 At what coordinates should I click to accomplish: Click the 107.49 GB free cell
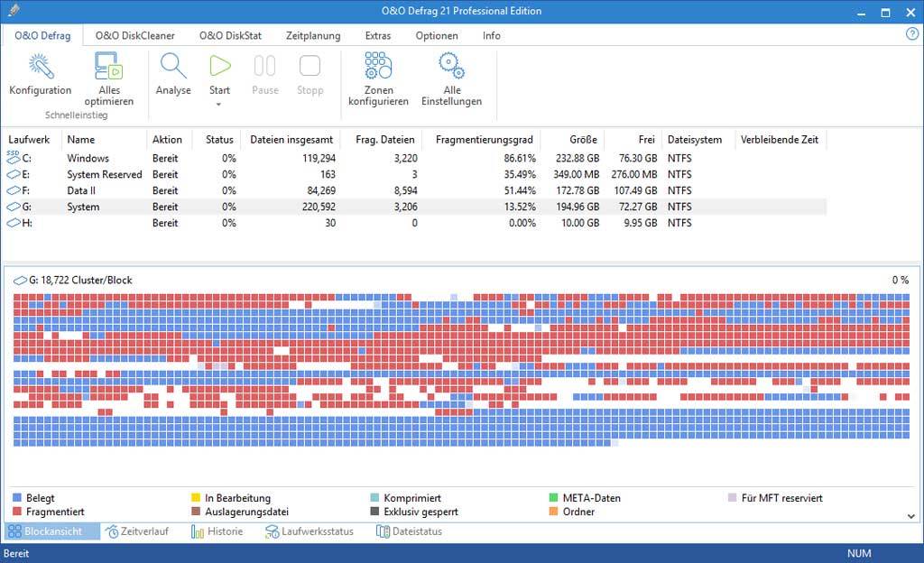(x=635, y=190)
